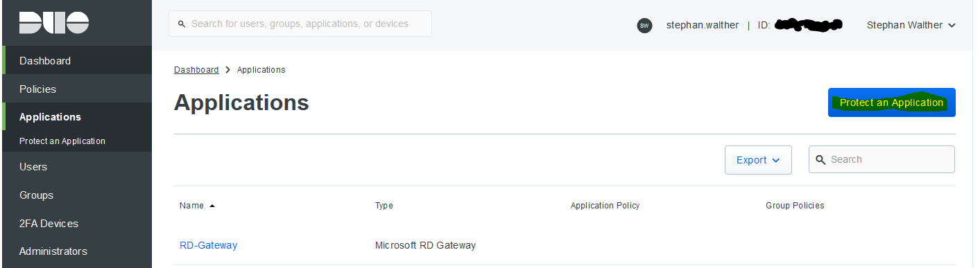Click the magnifier icon in the applications Search box
Image resolution: width=980 pixels, height=268 pixels.
coord(820,160)
